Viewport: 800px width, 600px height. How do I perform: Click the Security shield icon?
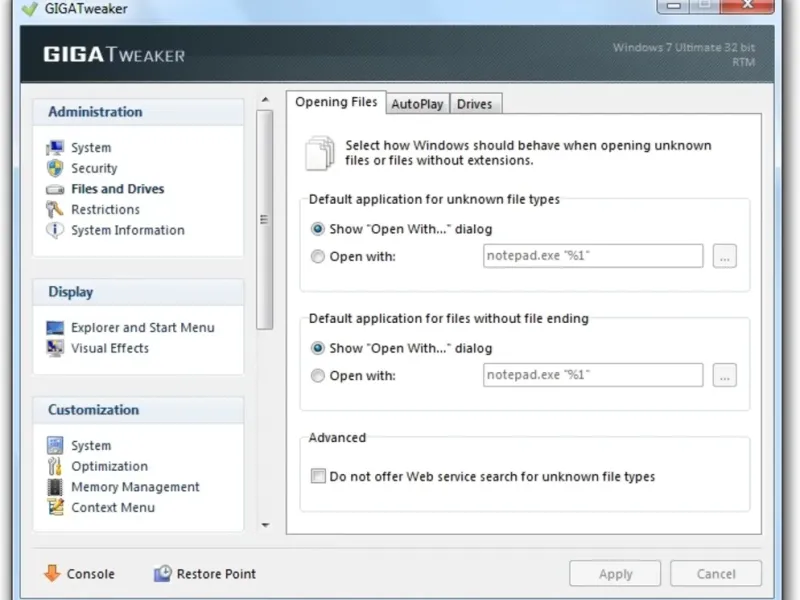(55, 168)
